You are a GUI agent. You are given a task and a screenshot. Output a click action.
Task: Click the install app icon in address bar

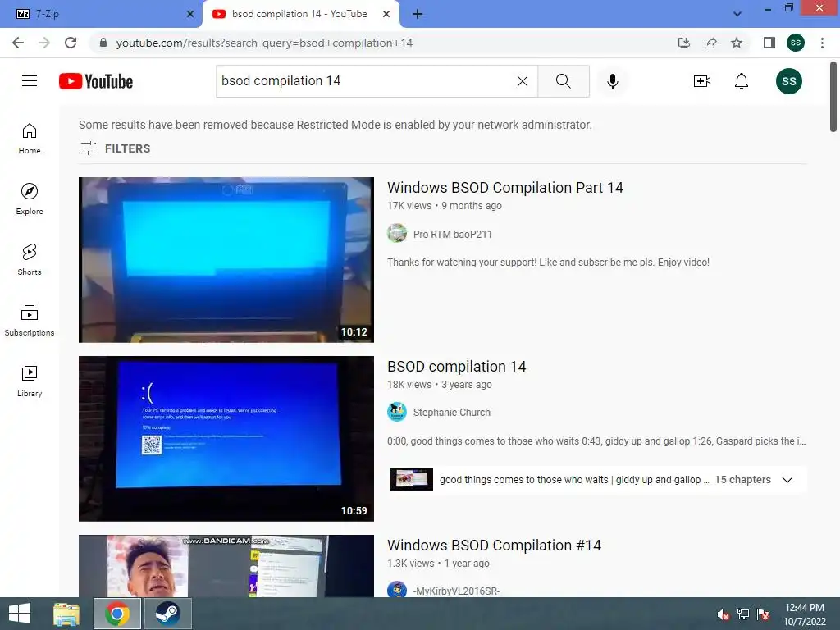684,43
